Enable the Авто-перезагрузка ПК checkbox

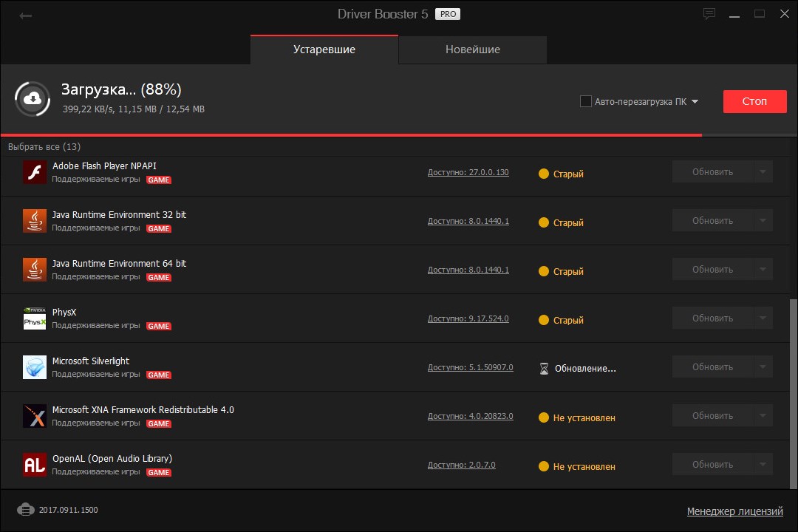tap(586, 101)
